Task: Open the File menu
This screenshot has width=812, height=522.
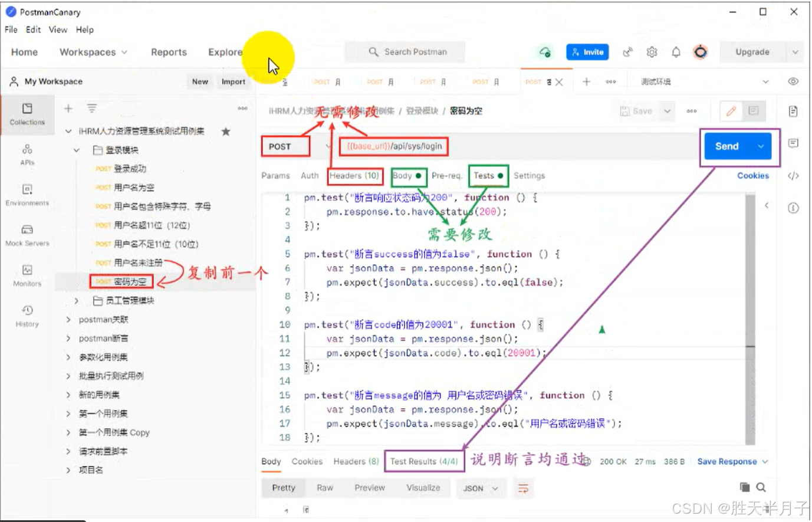Action: (x=11, y=29)
